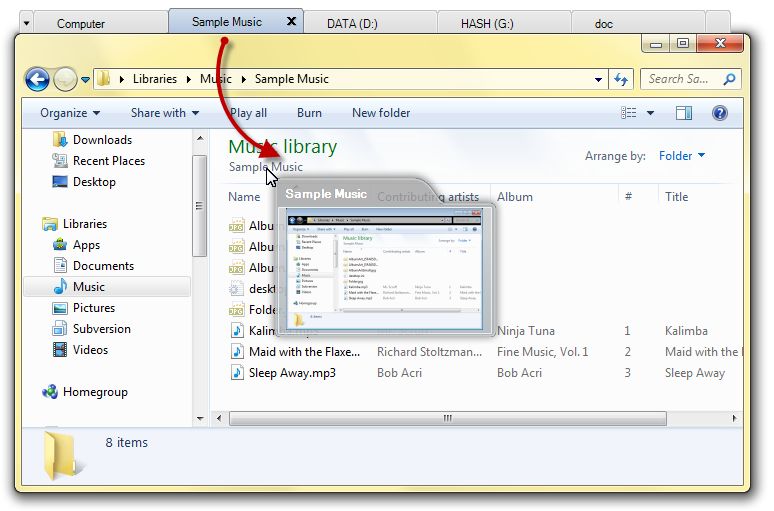774x511 pixels.
Task: Click the Help question mark icon
Action: coord(720,113)
